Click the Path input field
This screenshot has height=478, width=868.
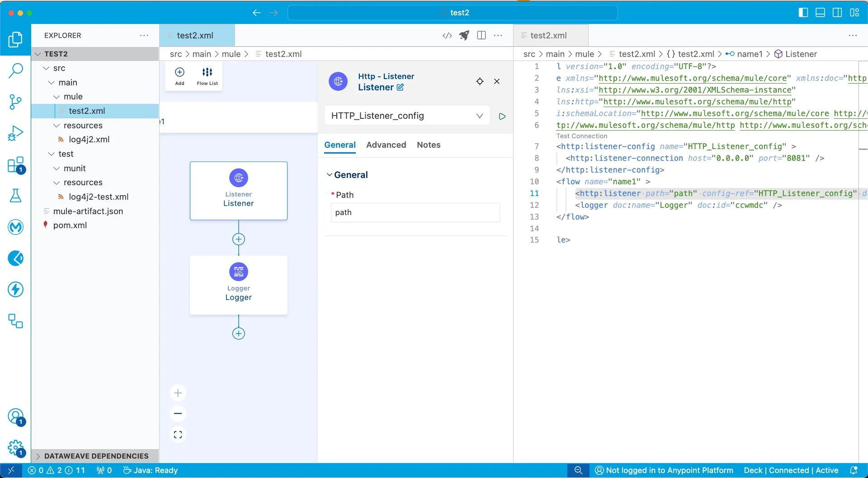(415, 212)
